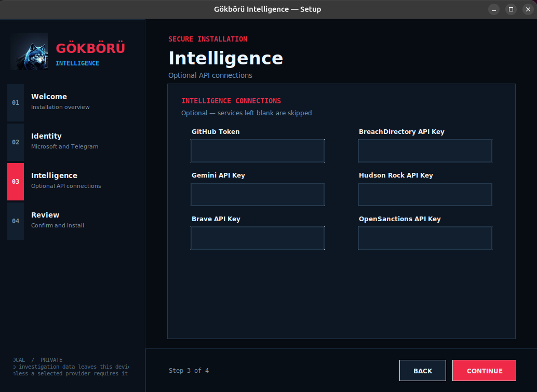Click the 'Microsoft and Telegram' subtitle

point(65,146)
